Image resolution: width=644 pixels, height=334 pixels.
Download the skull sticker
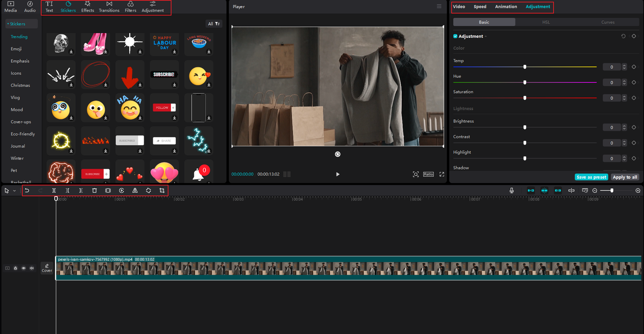pos(71,51)
